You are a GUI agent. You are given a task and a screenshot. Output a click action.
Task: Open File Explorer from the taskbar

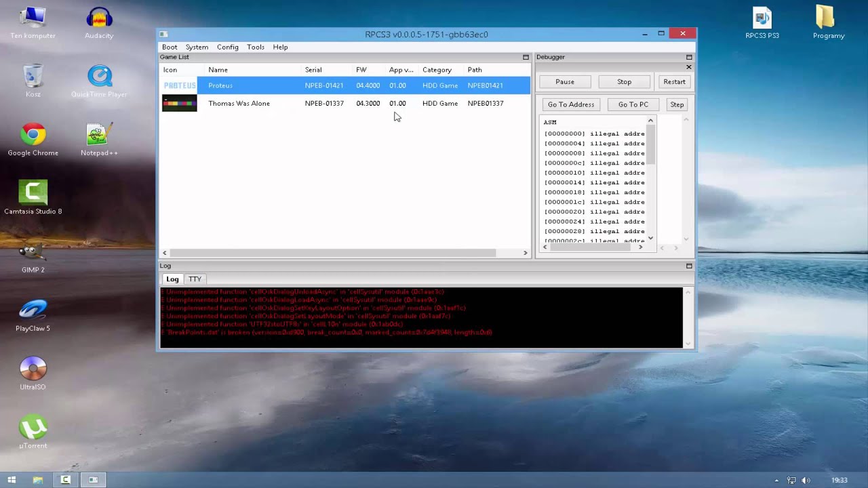[x=38, y=480]
